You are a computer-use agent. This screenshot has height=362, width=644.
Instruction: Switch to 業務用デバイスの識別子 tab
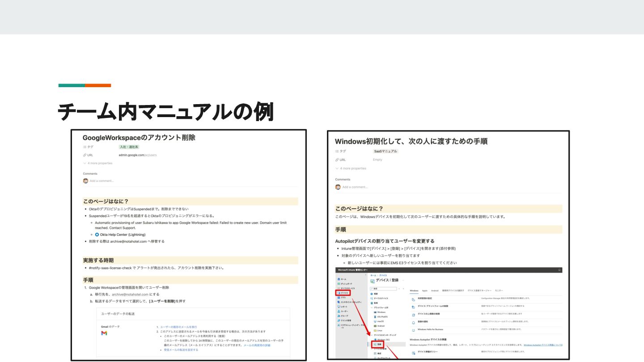coord(453,290)
